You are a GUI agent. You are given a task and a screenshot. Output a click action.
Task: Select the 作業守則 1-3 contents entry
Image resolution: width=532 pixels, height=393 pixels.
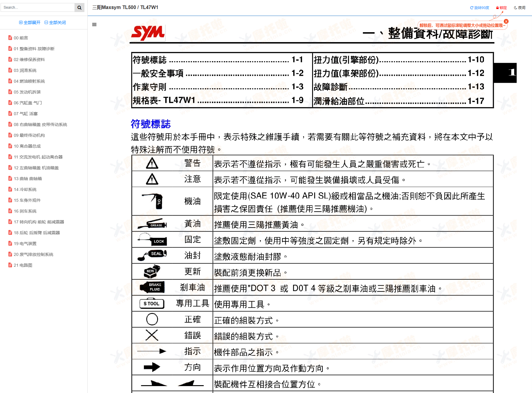click(x=218, y=87)
